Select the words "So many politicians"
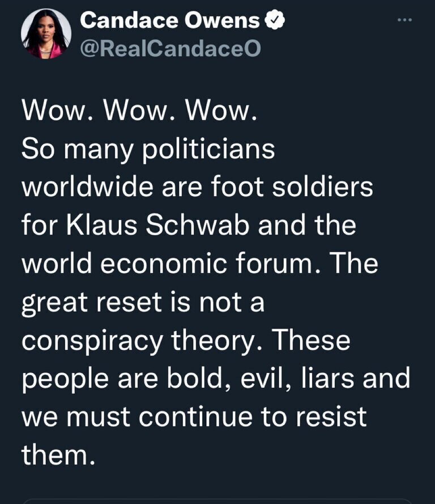The height and width of the screenshot is (504, 435). click(148, 150)
